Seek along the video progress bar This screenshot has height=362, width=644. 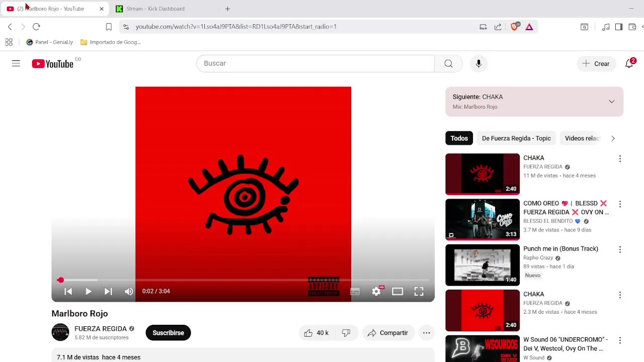click(243, 280)
